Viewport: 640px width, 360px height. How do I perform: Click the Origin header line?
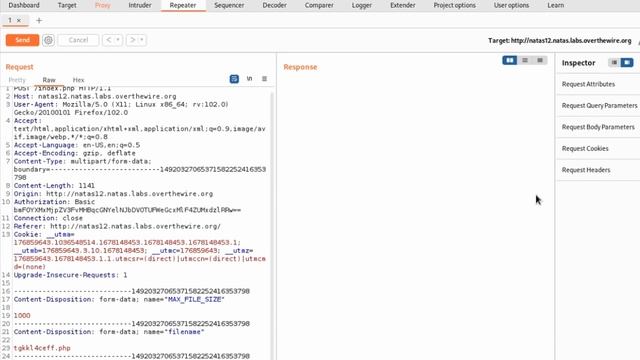[113, 194]
